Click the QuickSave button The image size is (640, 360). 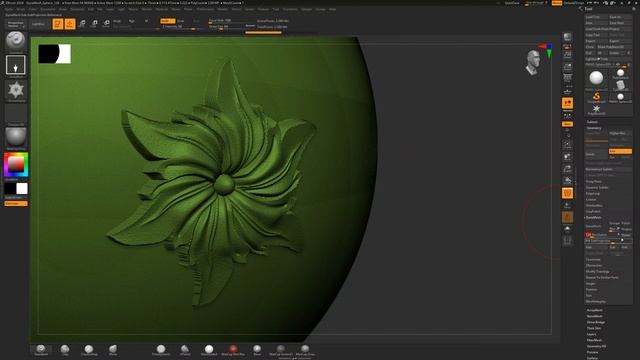click(x=512, y=3)
